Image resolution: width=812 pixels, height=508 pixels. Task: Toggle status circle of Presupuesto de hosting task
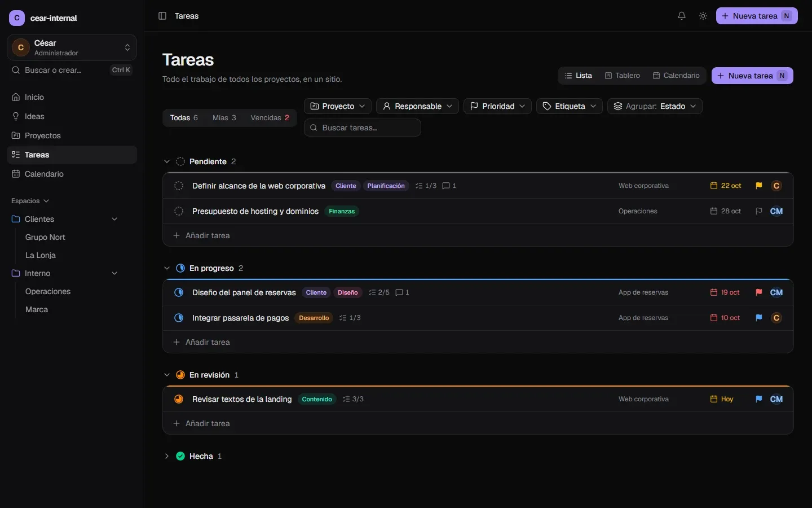pos(179,211)
